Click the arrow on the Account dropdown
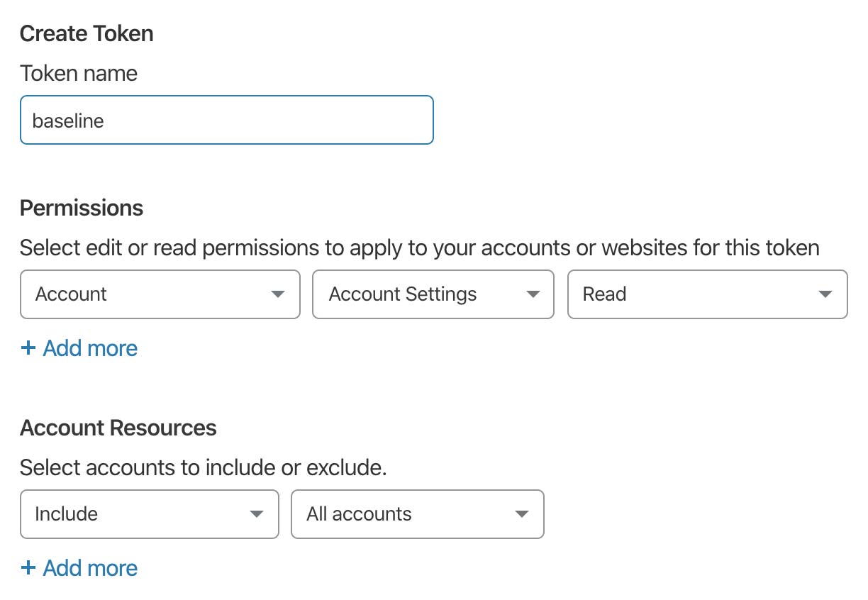The height and width of the screenshot is (600, 868). click(x=278, y=294)
